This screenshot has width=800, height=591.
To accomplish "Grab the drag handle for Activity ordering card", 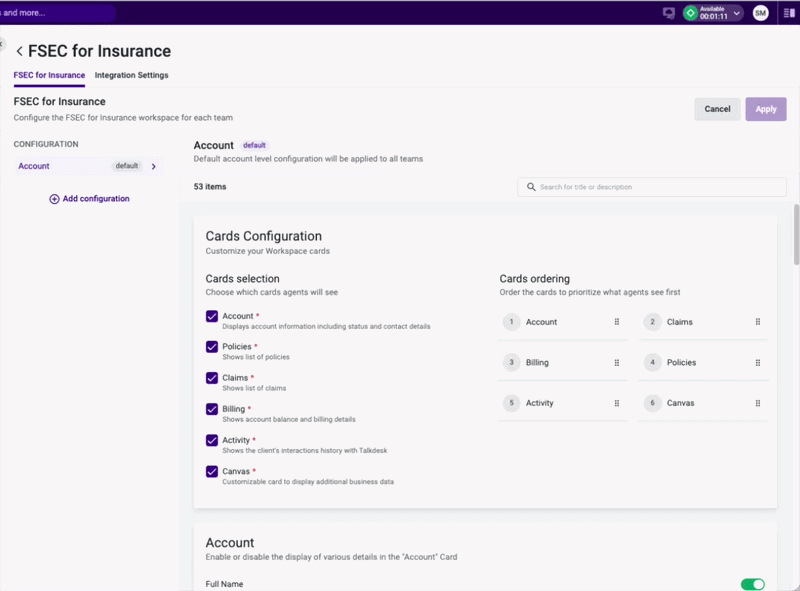I will tap(617, 403).
